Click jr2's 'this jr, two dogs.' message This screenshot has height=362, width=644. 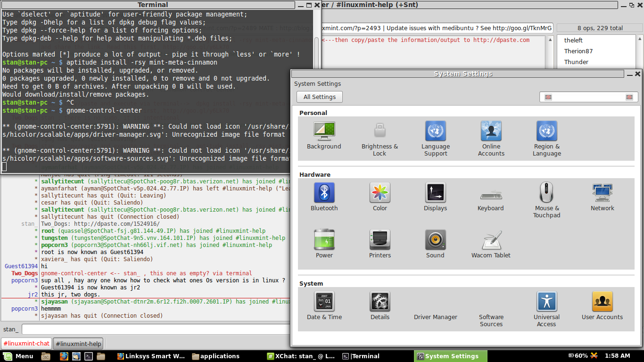(70, 295)
